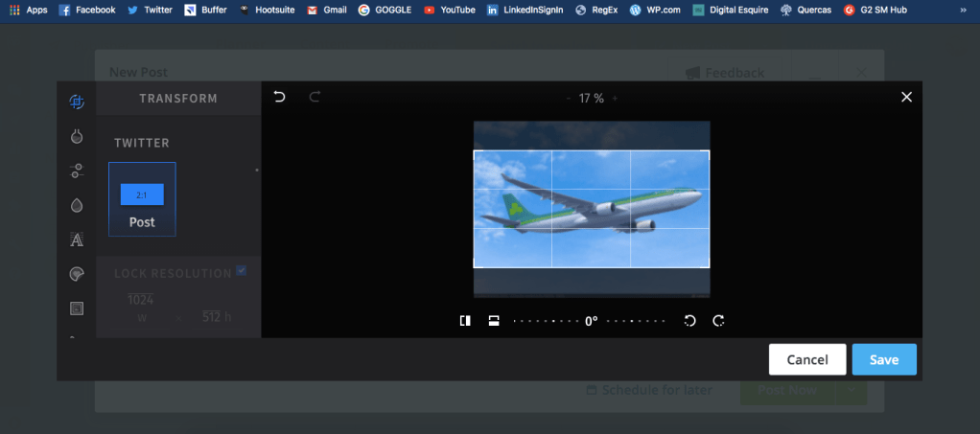Open the Adjustments sliders tool
Screen dimensions: 980x434
pos(77,171)
